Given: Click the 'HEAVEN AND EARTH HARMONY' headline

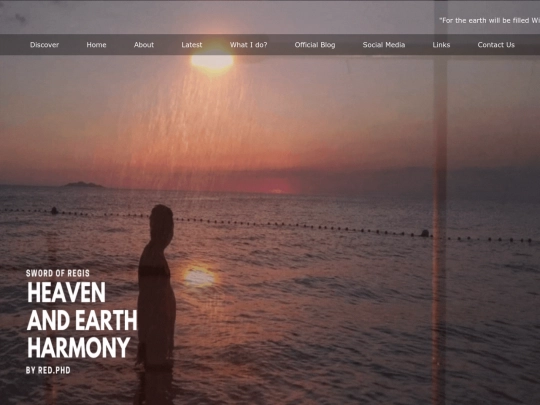Looking at the screenshot, I should 82,320.
